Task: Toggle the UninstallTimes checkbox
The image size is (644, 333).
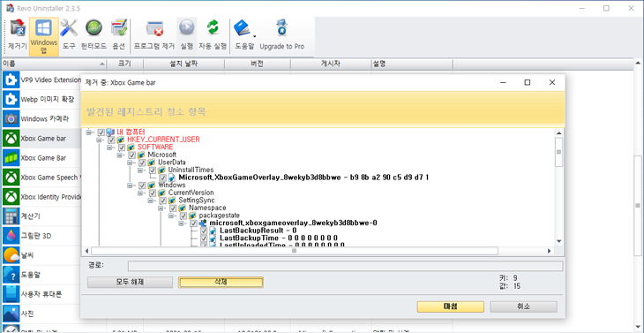Action: point(153,170)
